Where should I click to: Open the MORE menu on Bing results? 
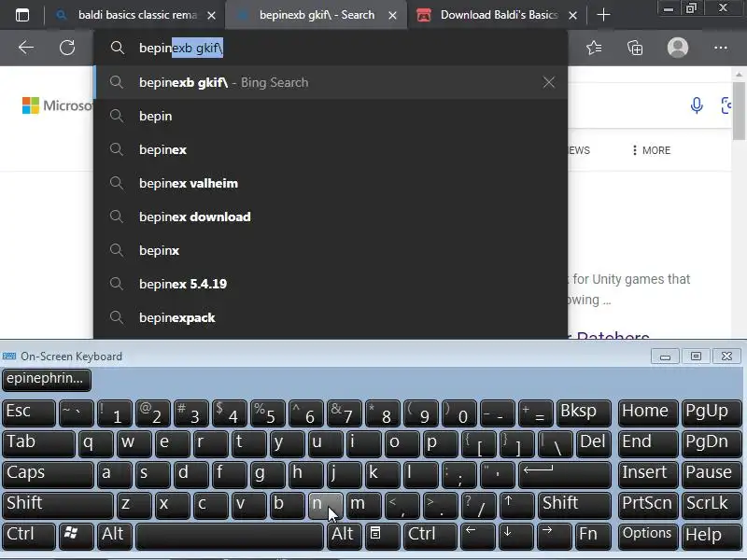click(651, 150)
